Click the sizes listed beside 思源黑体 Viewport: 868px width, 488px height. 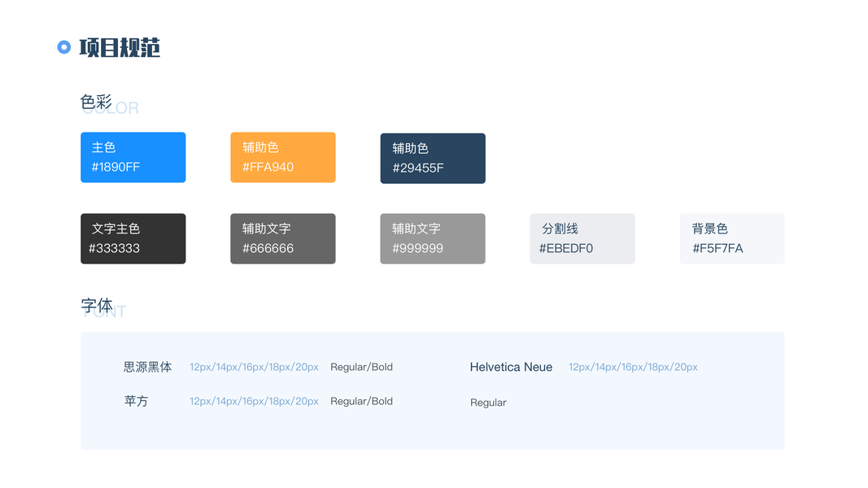254,367
